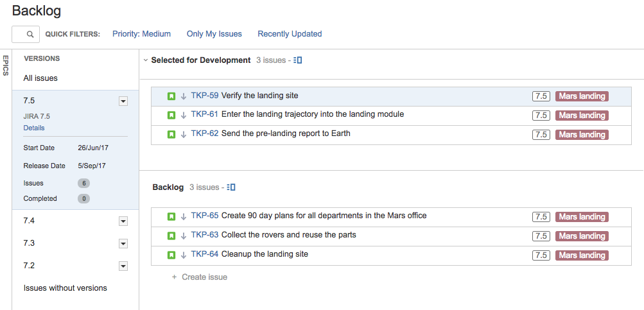This screenshot has height=310, width=644.
Task: Toggle the Only My Issues quick filter
Action: tap(214, 34)
